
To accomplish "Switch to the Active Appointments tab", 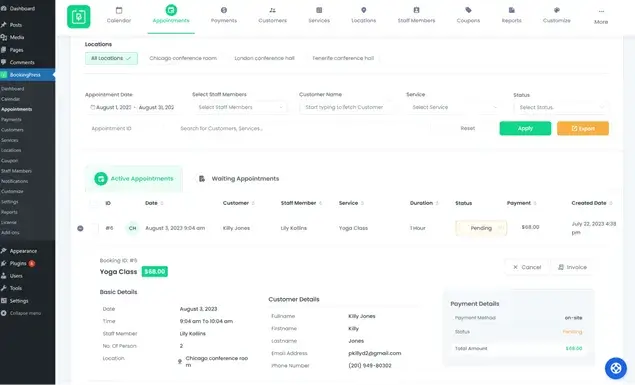I will (x=134, y=179).
